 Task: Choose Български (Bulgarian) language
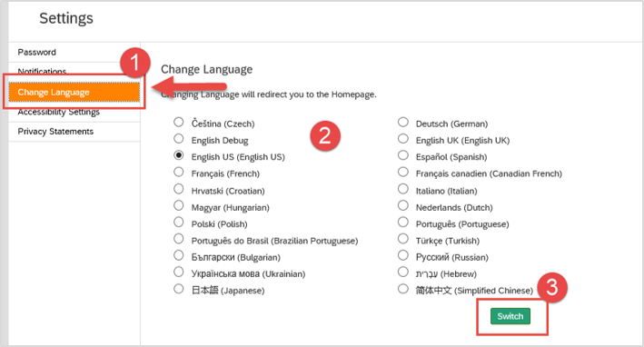point(178,255)
